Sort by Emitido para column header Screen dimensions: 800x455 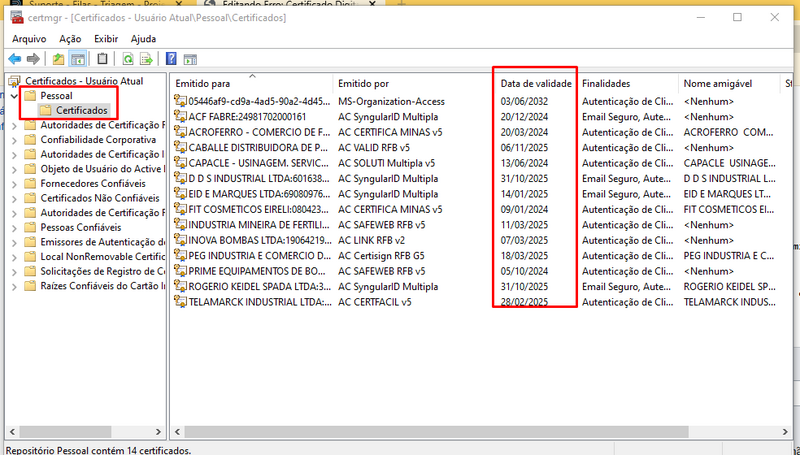252,84
